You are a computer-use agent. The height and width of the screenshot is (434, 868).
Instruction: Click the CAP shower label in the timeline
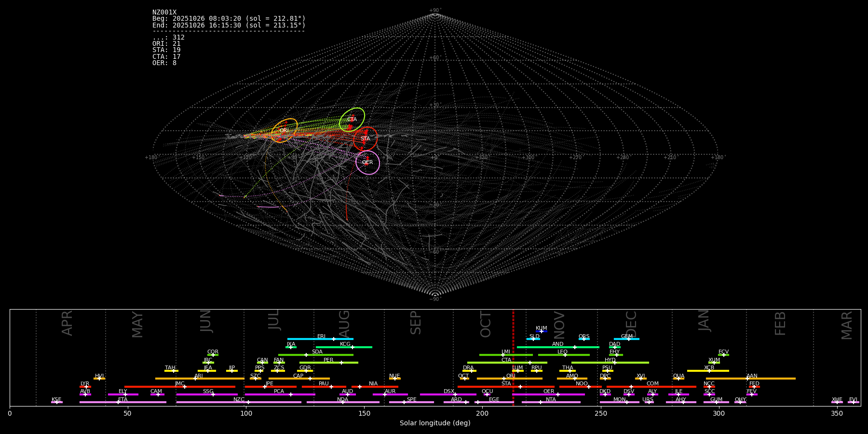click(298, 376)
